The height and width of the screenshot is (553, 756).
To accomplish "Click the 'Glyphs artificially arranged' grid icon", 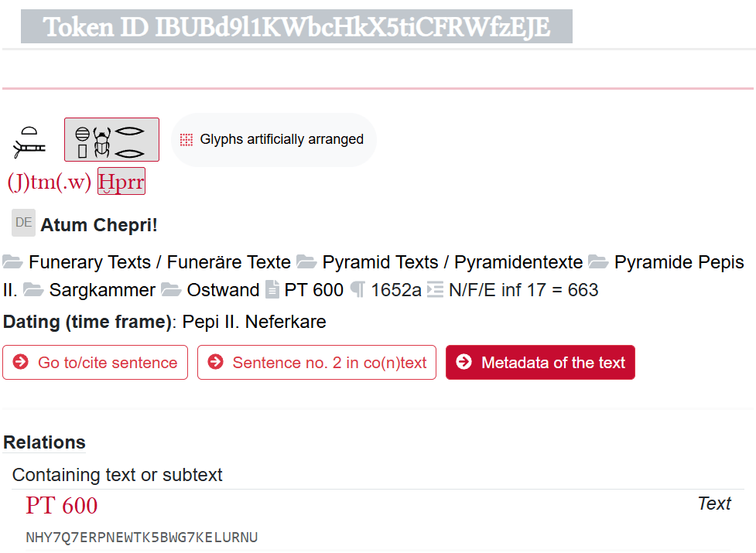I will tap(186, 140).
